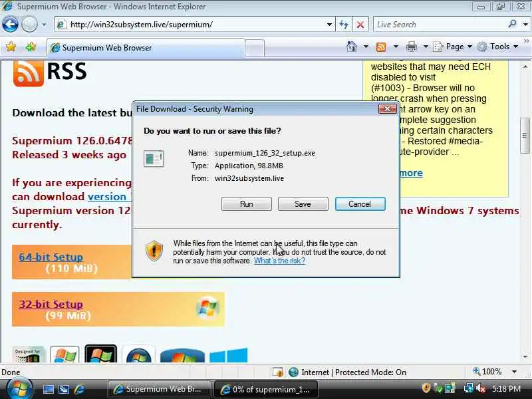Click the Windows logo in 32-bit banner

[x=208, y=307]
